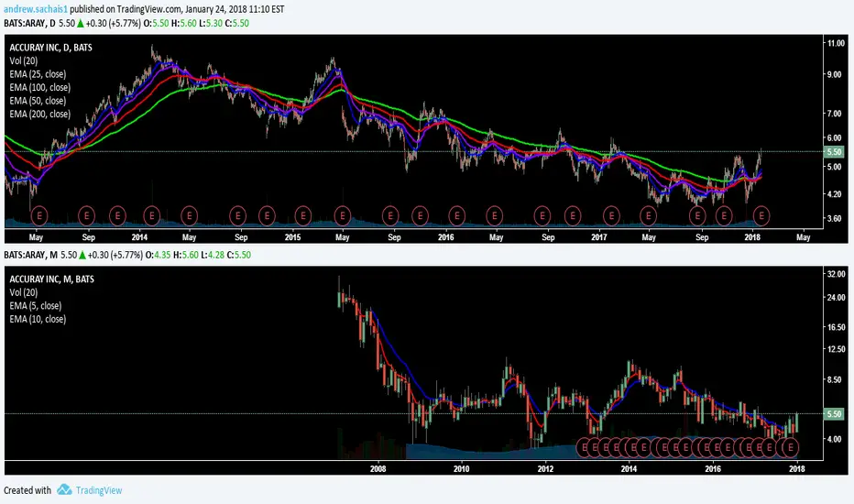Select 'EMA (200, close)' indicator legend
This screenshot has width=854, height=504.
39,115
